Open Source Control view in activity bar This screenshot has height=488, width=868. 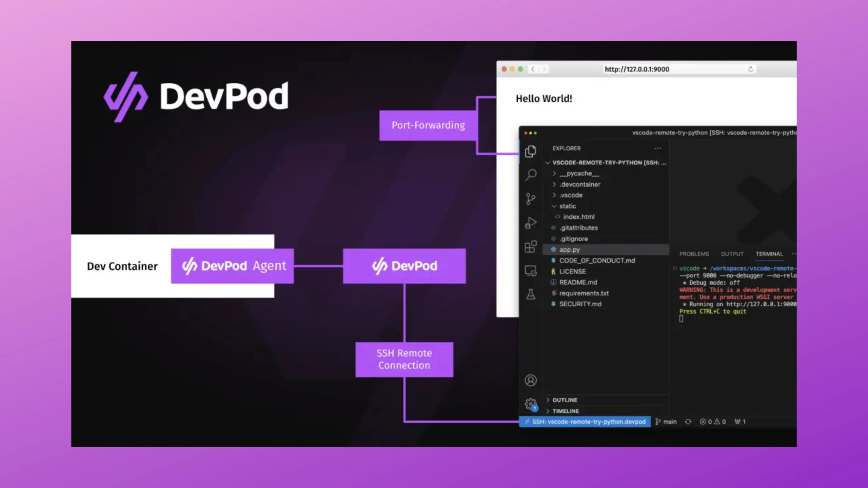531,199
